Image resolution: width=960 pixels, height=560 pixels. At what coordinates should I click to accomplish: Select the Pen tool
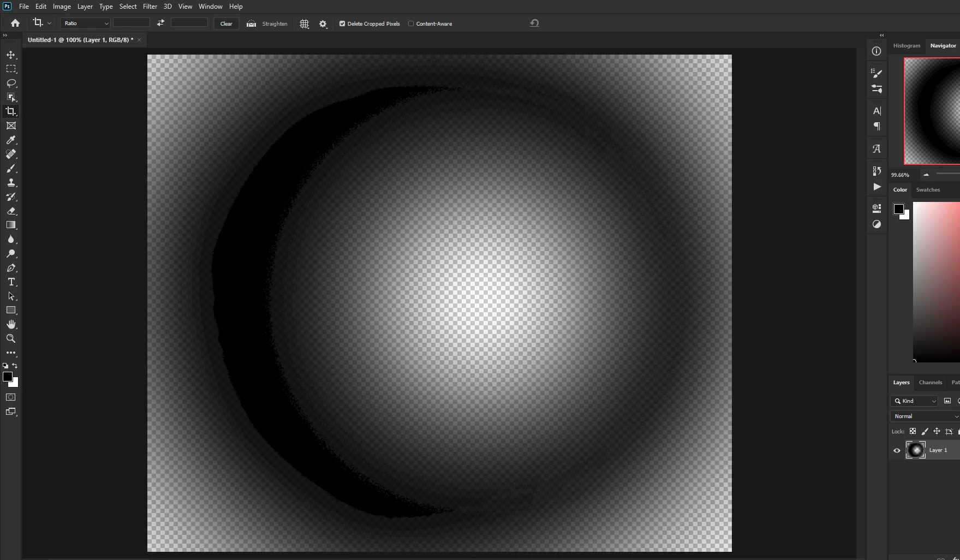pyautogui.click(x=11, y=267)
